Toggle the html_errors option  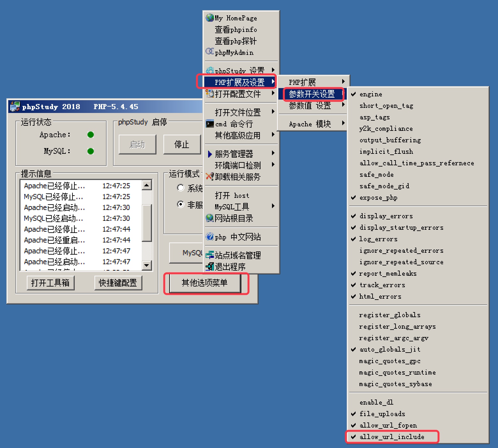coord(418,296)
